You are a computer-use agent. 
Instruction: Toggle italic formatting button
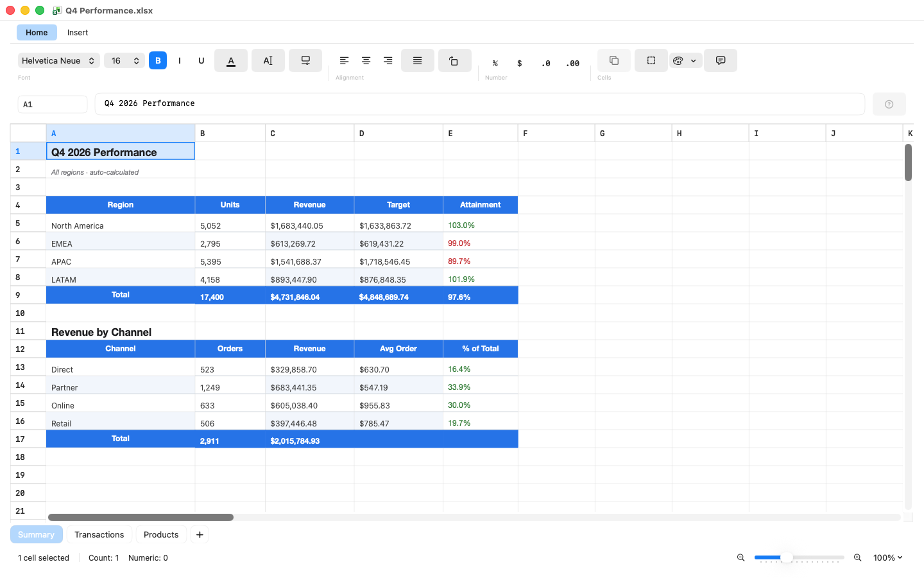(x=180, y=60)
